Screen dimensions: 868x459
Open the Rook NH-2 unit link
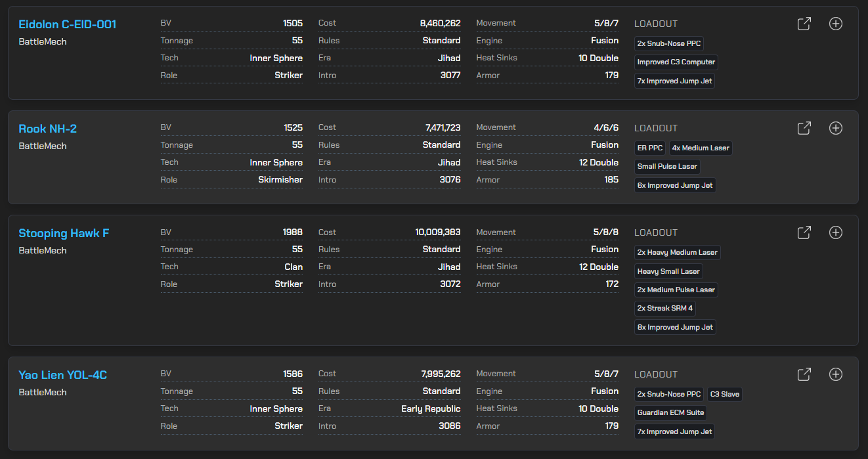[x=47, y=129]
